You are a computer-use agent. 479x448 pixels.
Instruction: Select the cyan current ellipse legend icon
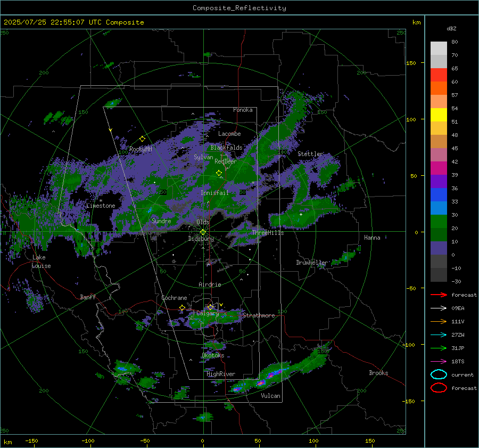(x=439, y=374)
